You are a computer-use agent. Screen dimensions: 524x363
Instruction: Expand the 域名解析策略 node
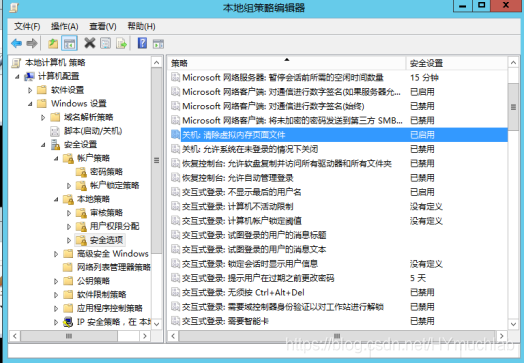(x=43, y=117)
